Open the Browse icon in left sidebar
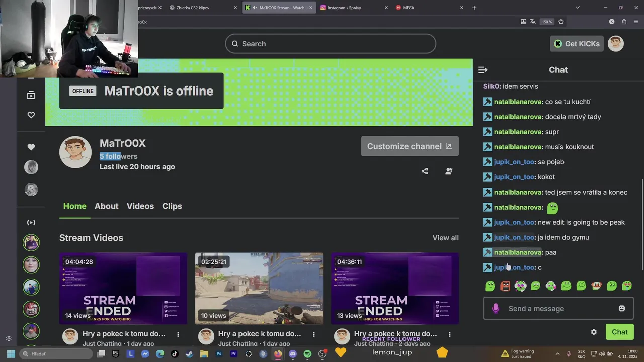The image size is (644, 362). (31, 95)
